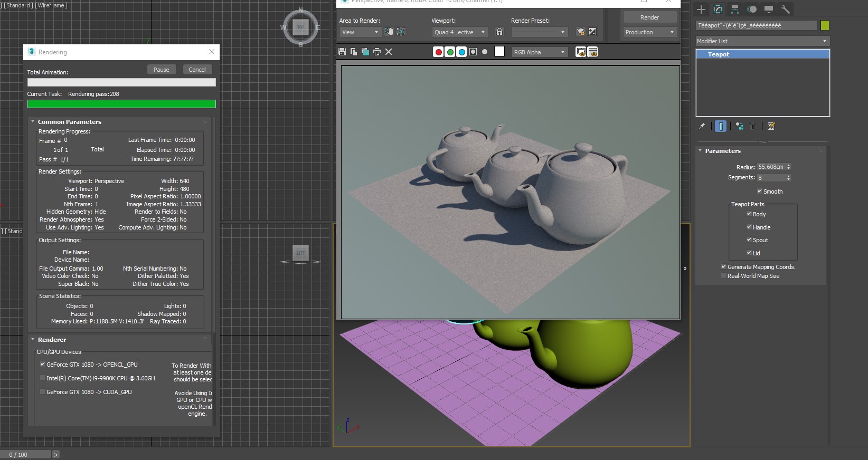The width and height of the screenshot is (868, 460).
Task: Lock the viewport to render
Action: tap(499, 32)
